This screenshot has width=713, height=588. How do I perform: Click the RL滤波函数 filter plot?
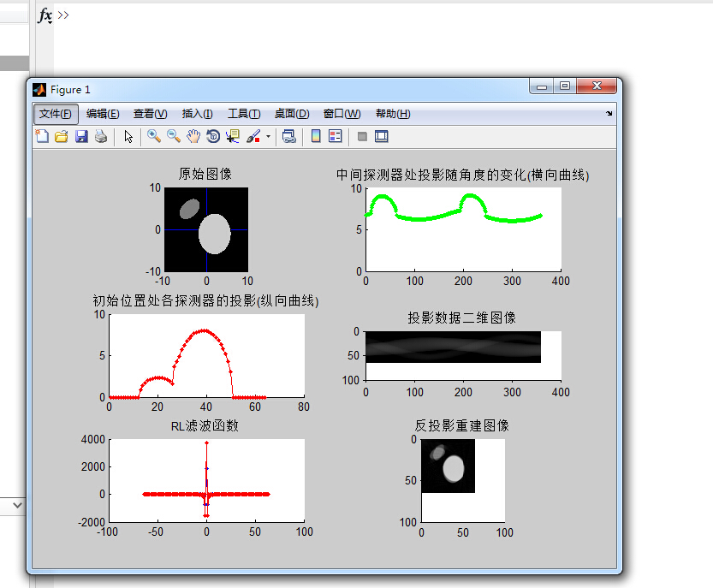click(x=207, y=481)
